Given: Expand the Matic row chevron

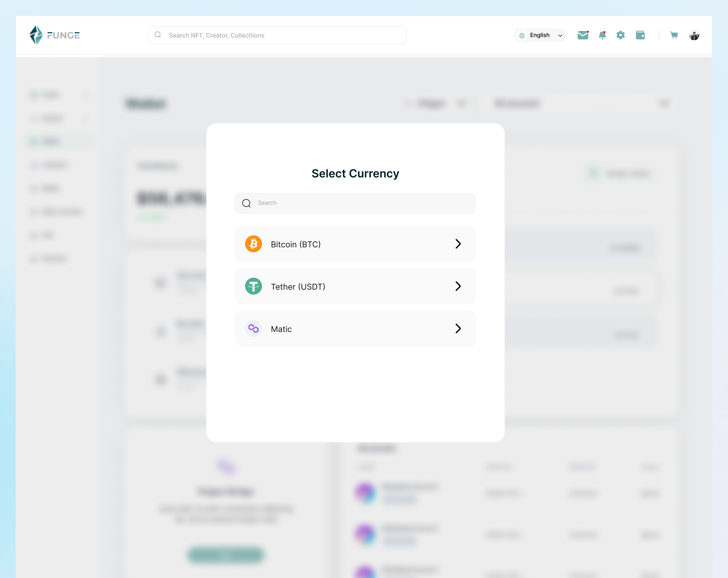Looking at the screenshot, I should pos(458,328).
